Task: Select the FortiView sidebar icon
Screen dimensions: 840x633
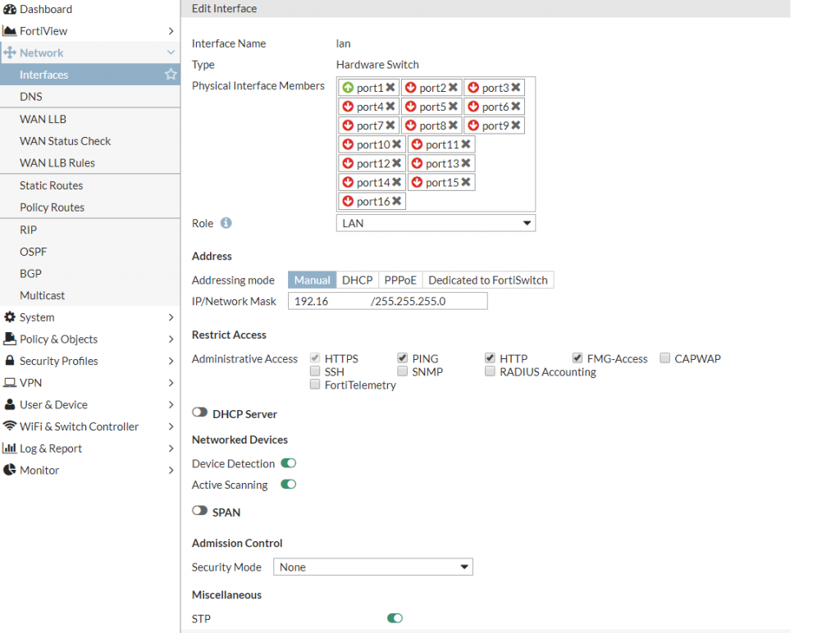Action: (x=11, y=30)
